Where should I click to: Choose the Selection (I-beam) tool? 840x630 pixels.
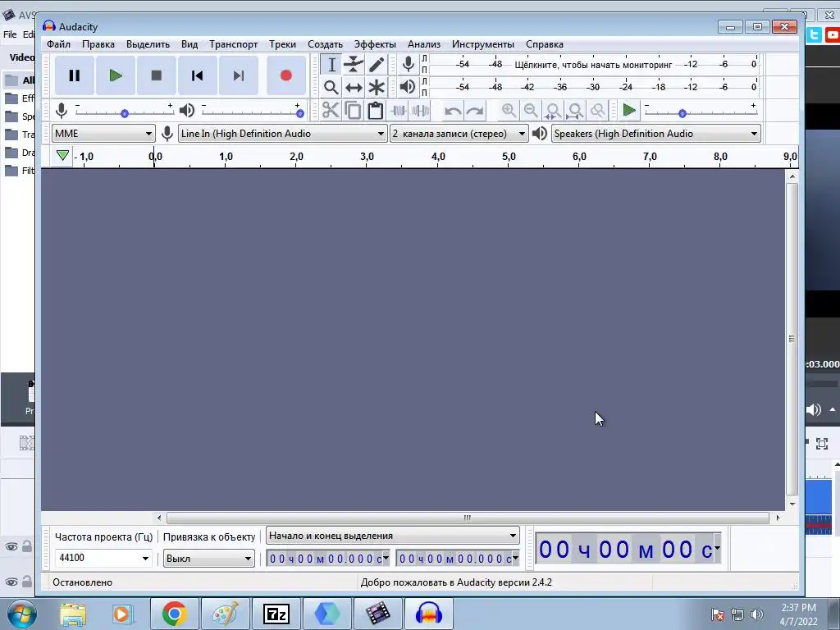(x=331, y=65)
